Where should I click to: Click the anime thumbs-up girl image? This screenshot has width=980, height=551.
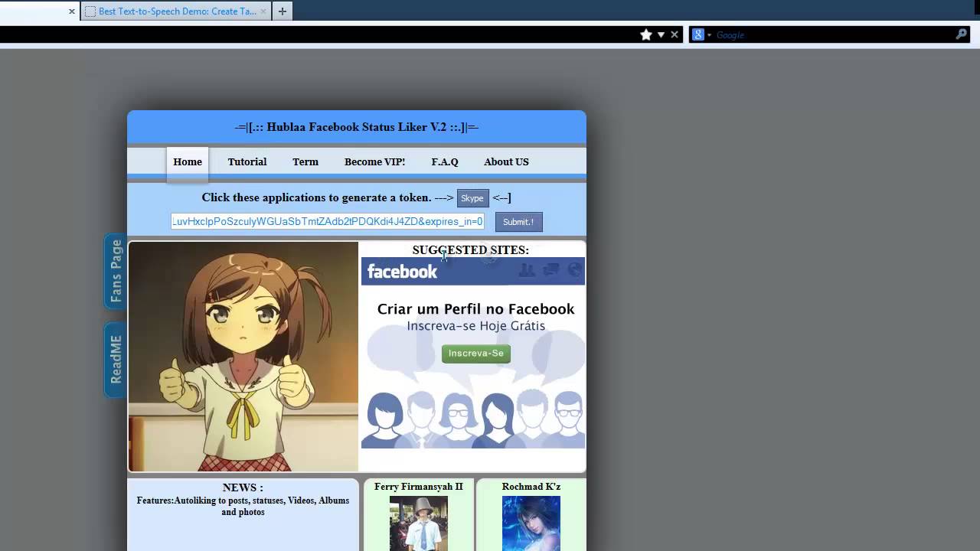(x=243, y=357)
